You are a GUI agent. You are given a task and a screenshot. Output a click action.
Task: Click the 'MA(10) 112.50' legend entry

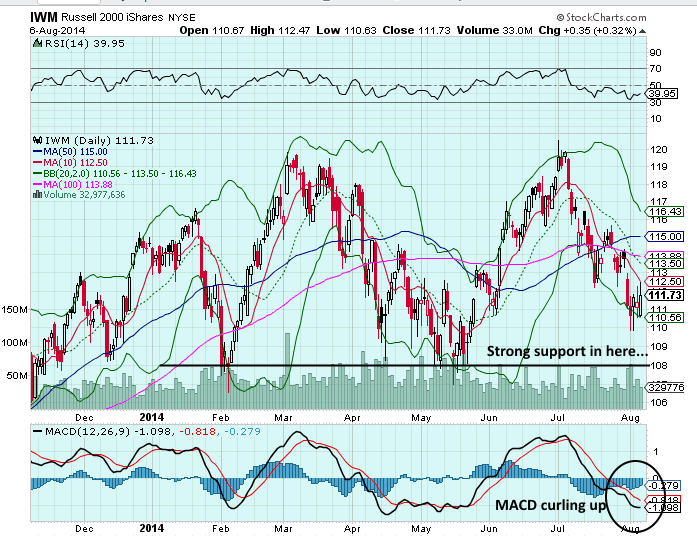point(75,163)
